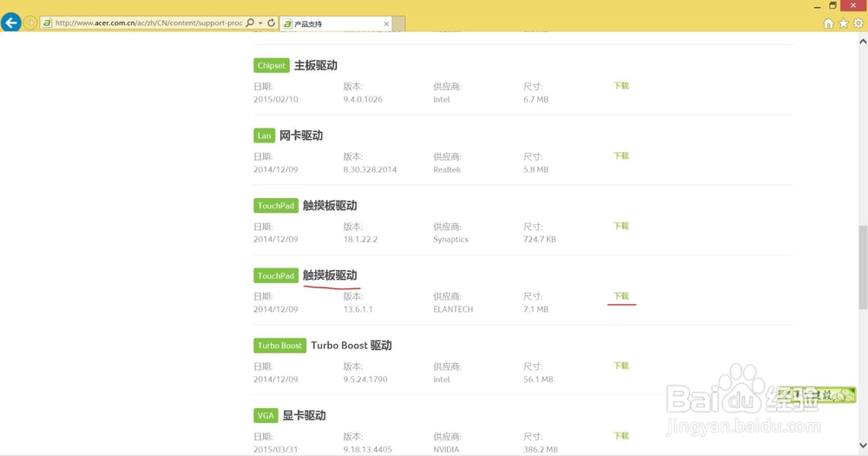Screen dimensions: 868x456
Task: Click version 8.30.328.2014 text
Action: (x=370, y=169)
